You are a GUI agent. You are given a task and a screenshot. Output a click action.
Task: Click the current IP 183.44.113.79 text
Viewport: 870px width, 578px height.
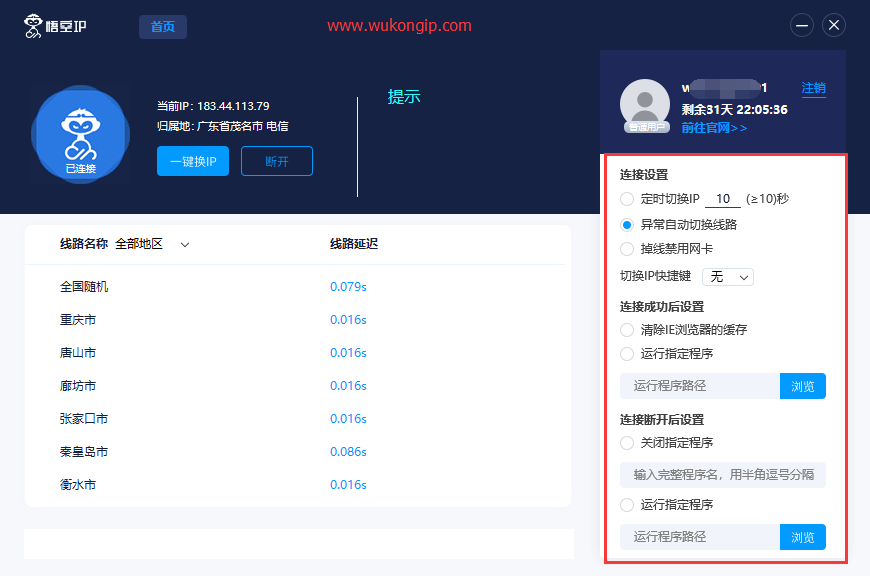213,106
